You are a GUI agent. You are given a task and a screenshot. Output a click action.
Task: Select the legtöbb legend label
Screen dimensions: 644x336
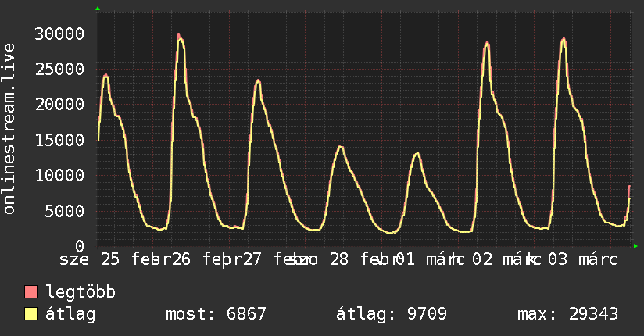click(80, 292)
